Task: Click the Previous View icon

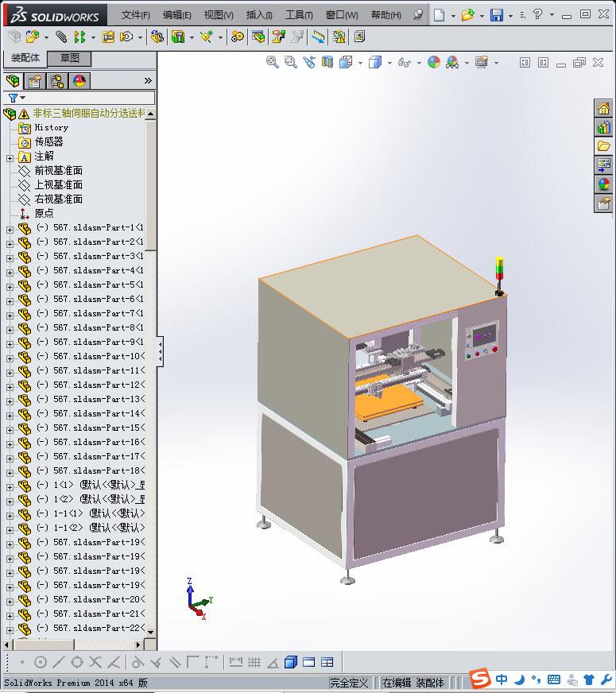Action: (309, 62)
